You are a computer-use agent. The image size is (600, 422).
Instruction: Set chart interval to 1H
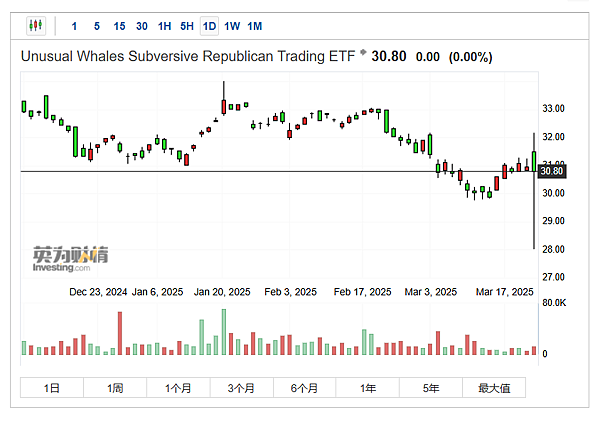point(165,25)
